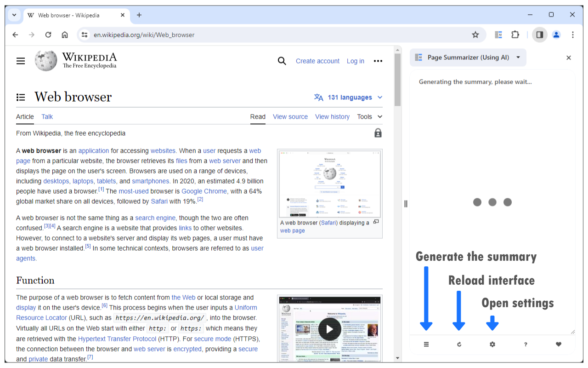Click the Generate summary lines icon

tap(426, 344)
